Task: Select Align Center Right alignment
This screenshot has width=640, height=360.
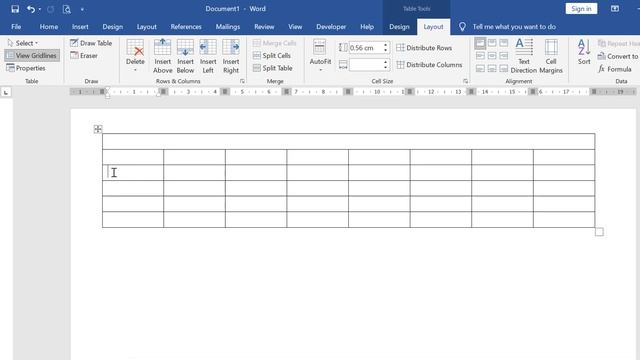Action: tap(504, 56)
